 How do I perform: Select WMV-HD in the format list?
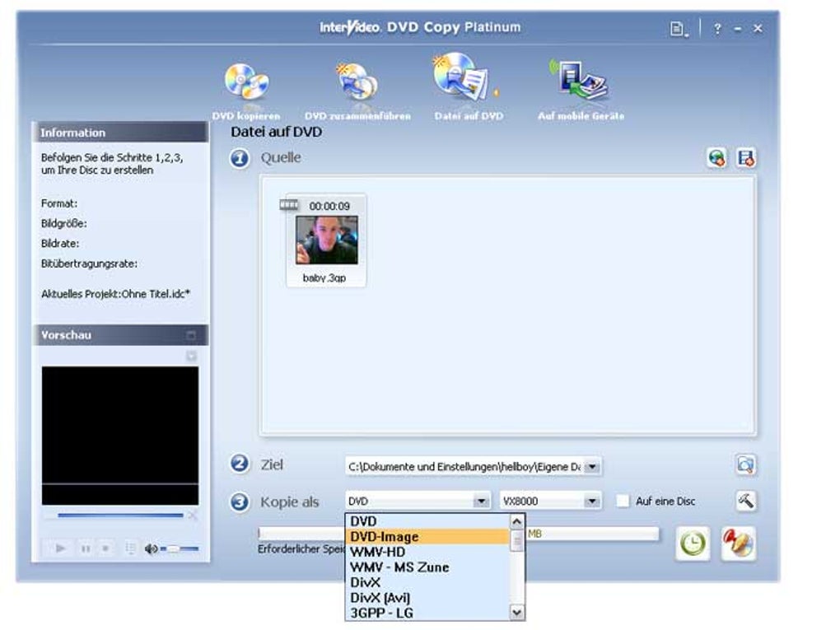427,552
